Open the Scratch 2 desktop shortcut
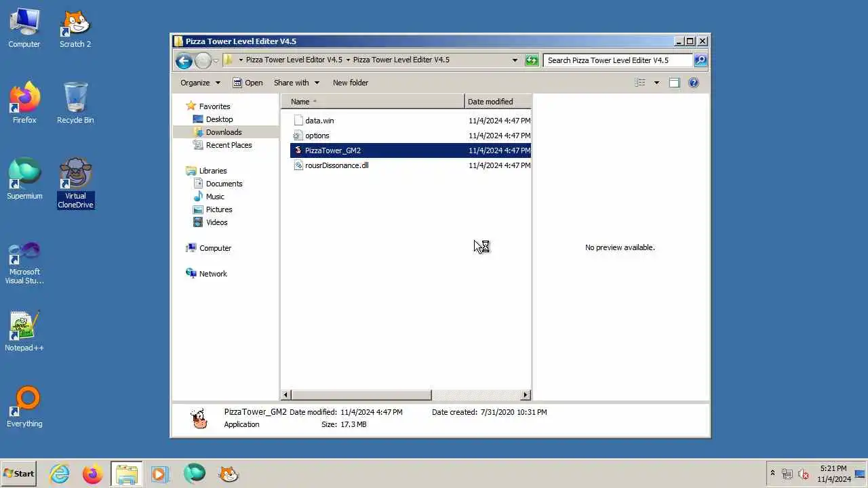The height and width of the screenshot is (488, 868). (75, 28)
